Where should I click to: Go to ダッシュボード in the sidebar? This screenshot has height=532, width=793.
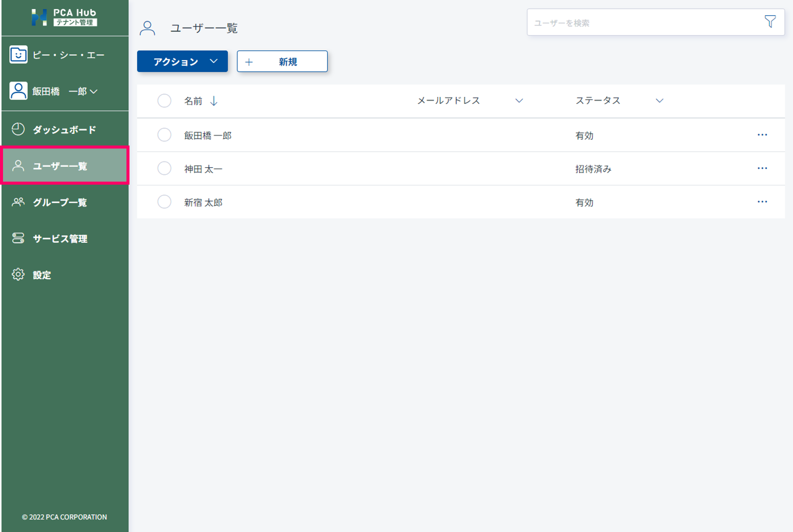click(x=64, y=130)
